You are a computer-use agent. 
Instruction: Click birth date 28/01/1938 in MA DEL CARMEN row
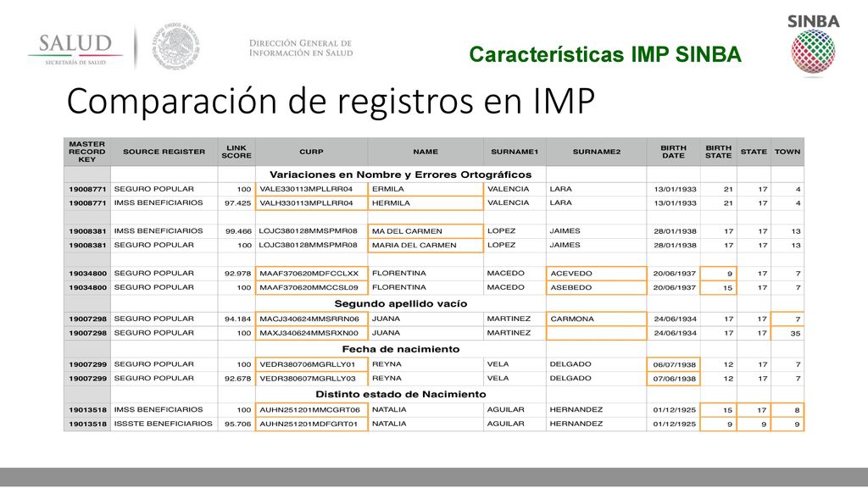tap(675, 231)
